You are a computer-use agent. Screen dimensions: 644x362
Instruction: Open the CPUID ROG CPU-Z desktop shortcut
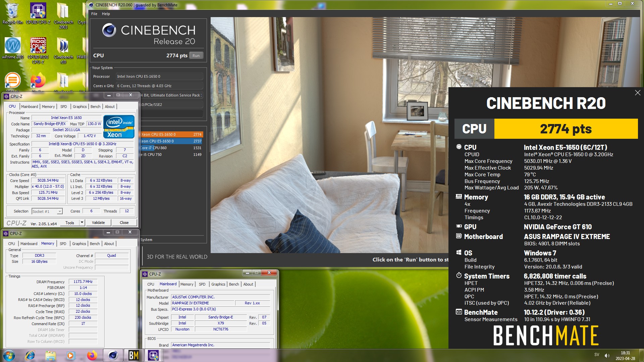[x=38, y=50]
